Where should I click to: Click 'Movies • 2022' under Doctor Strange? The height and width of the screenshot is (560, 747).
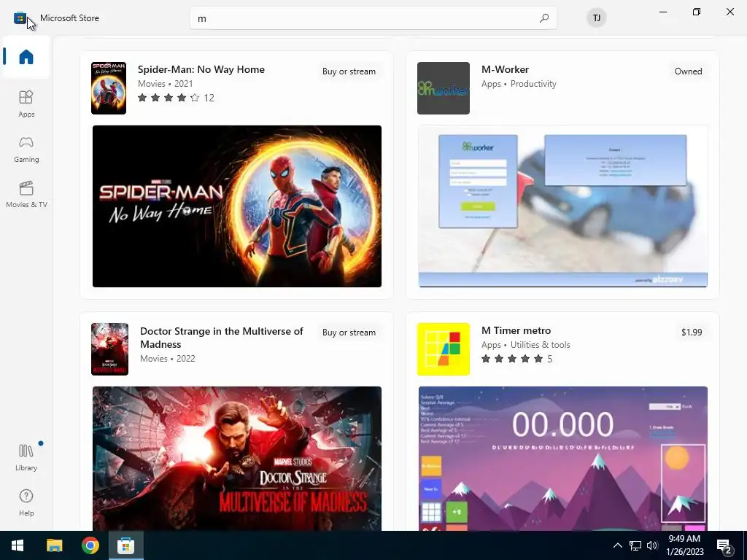pos(168,359)
